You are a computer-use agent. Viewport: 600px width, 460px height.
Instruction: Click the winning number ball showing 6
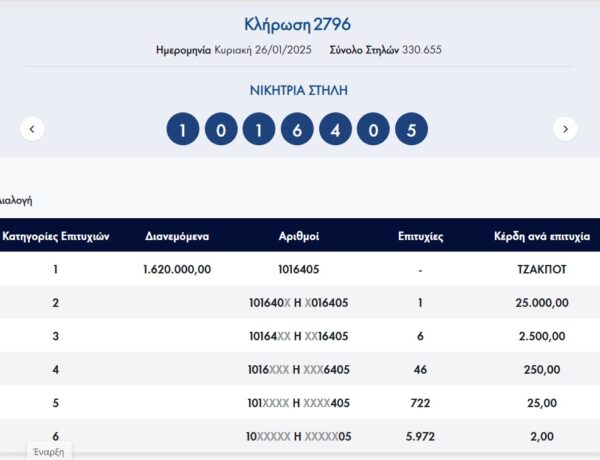point(297,129)
